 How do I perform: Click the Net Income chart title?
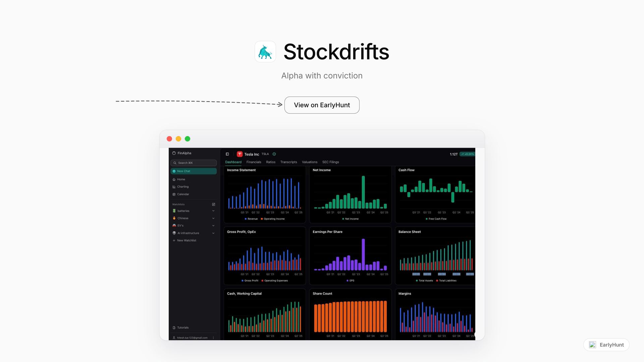[x=322, y=170]
